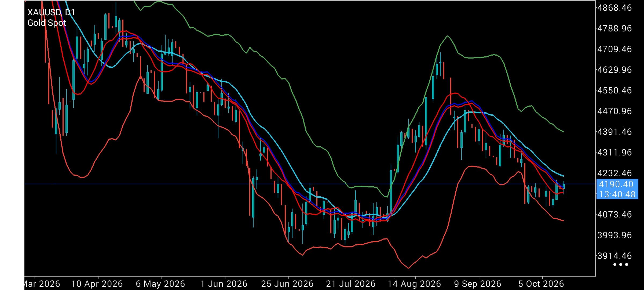Click the 6 May 2026 date label
Viewport: 644px width, 290px height.
(160, 284)
